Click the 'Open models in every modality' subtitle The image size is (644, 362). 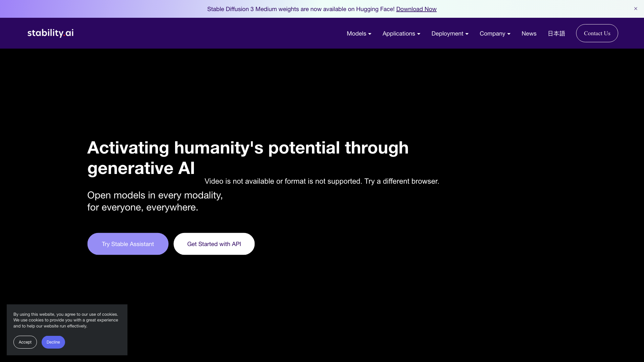(155, 201)
